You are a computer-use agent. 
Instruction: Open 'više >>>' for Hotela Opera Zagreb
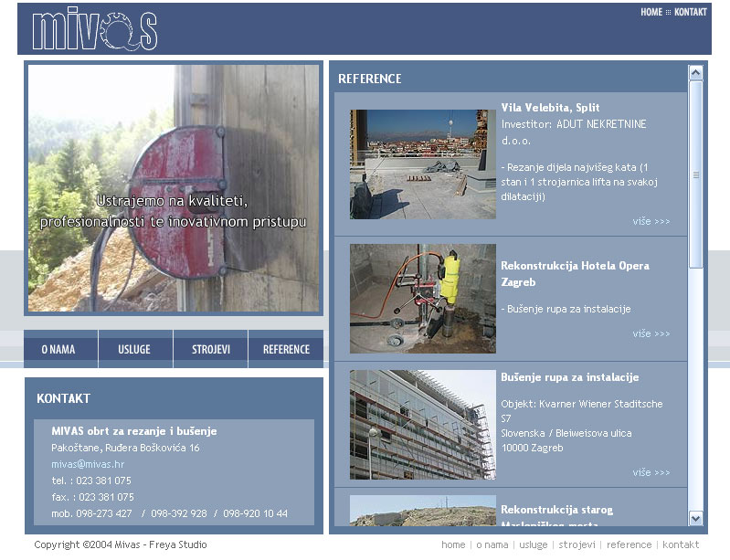651,333
